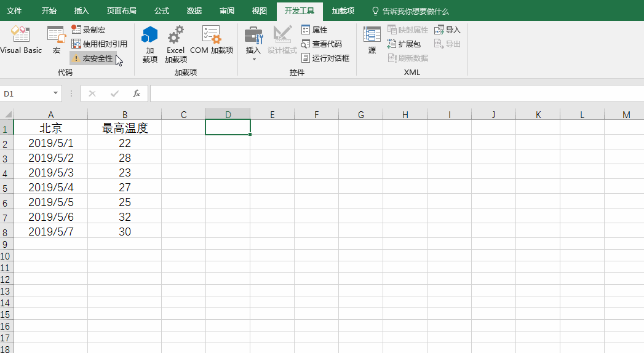The height and width of the screenshot is (353, 644).
Task: Select temperature cell showing 25
Action: pos(124,202)
